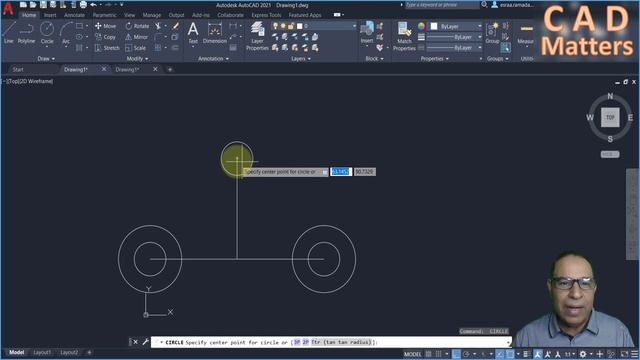Select the Dimension tool
640x360 pixels.
(x=215, y=32)
